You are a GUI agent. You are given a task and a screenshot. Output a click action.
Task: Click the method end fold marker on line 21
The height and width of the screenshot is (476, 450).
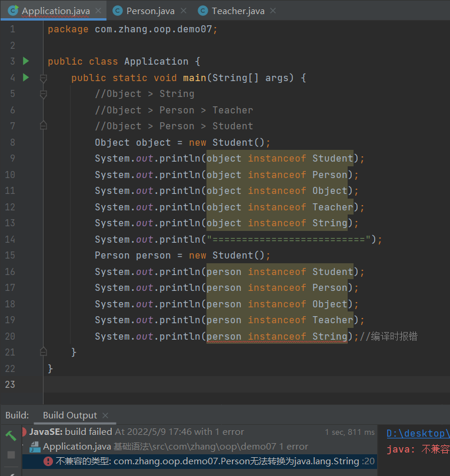[x=44, y=351]
